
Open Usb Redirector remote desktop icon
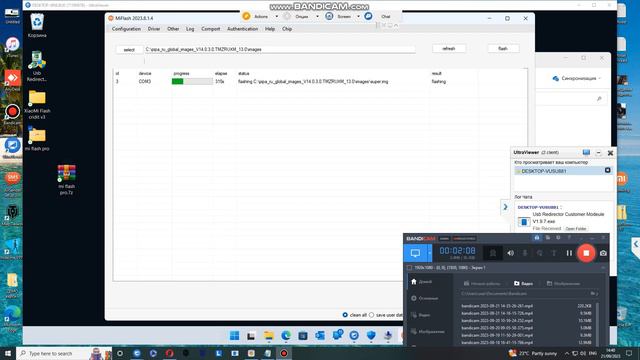pyautogui.click(x=37, y=66)
